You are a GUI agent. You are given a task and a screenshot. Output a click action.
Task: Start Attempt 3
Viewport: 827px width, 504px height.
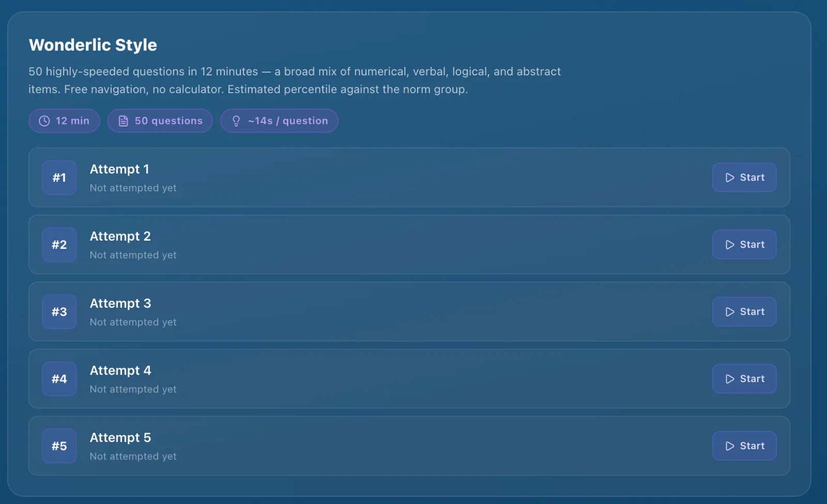744,312
